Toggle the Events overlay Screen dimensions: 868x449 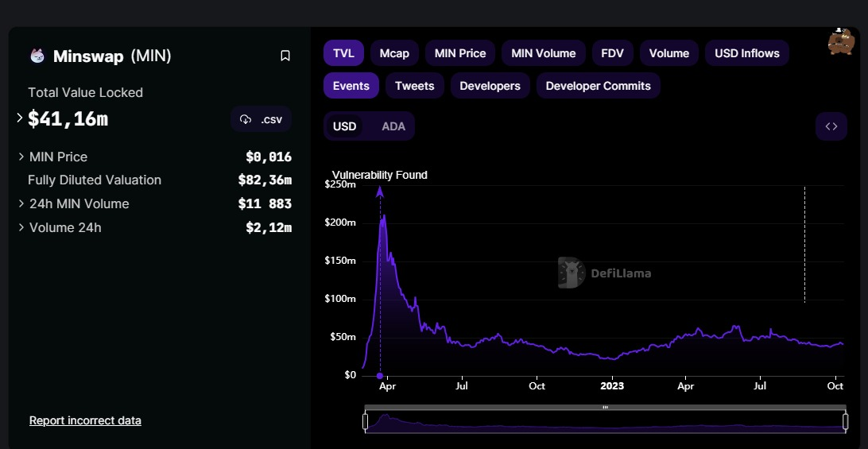point(351,86)
